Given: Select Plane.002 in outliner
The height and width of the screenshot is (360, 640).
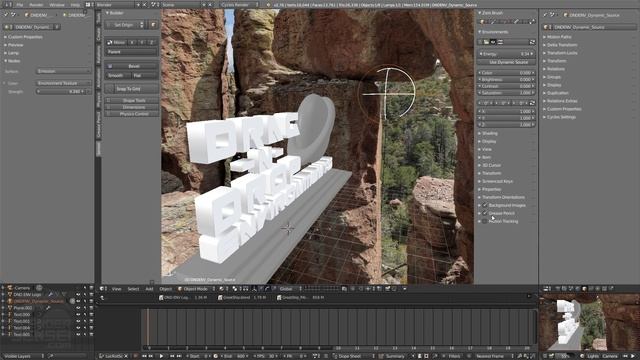Looking at the screenshot, I should [22, 308].
